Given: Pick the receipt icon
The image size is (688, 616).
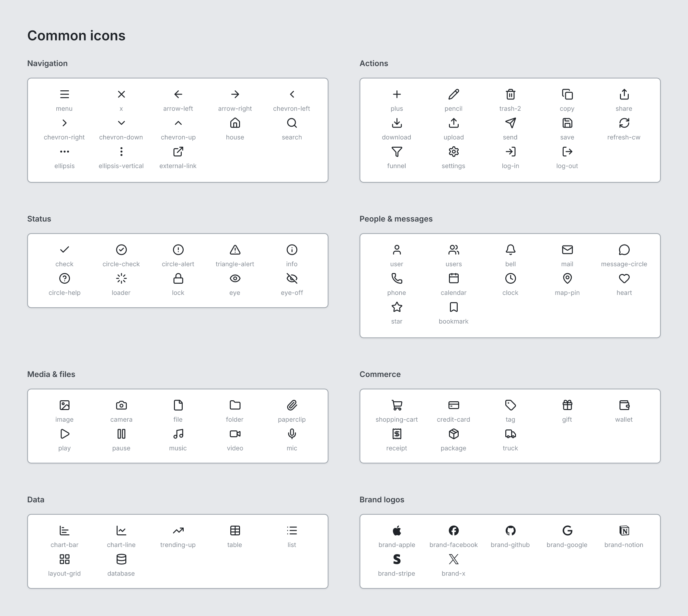Looking at the screenshot, I should pyautogui.click(x=397, y=434).
